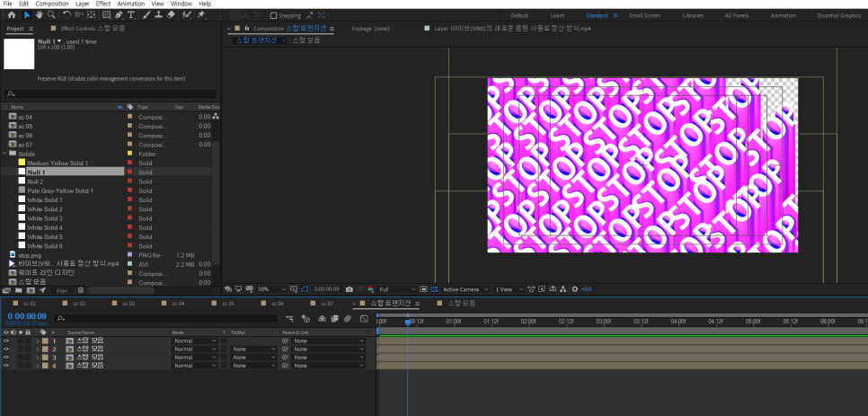Image resolution: width=868 pixels, height=416 pixels.
Task: Switch to the Small Screen workspace
Action: coord(644,15)
